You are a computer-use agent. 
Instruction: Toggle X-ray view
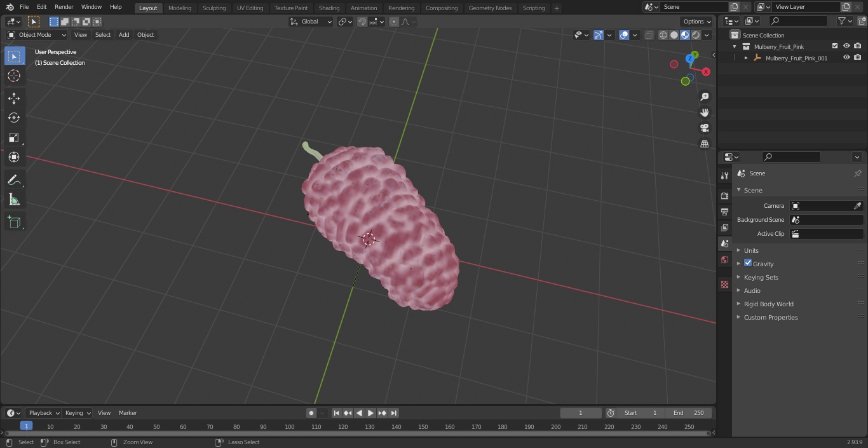point(649,35)
